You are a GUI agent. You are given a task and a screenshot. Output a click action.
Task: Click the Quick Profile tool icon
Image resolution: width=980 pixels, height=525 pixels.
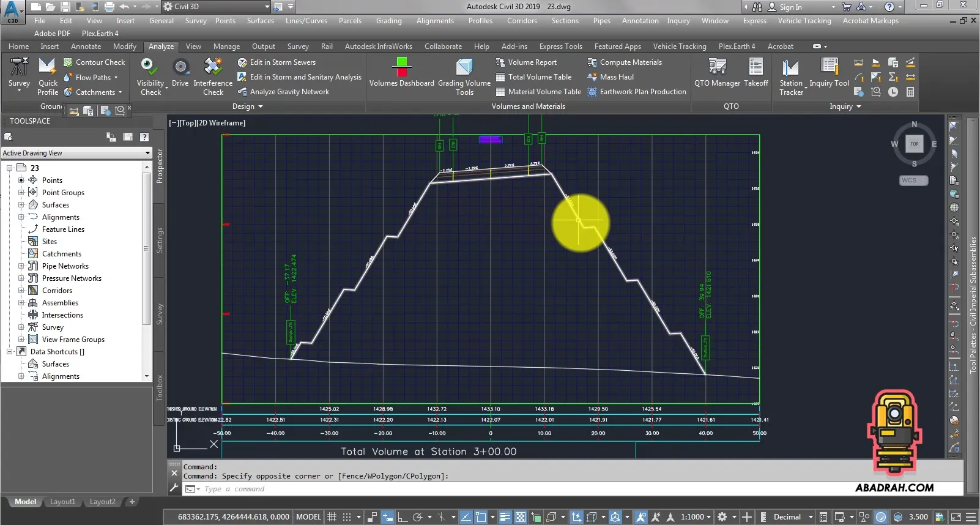point(47,66)
